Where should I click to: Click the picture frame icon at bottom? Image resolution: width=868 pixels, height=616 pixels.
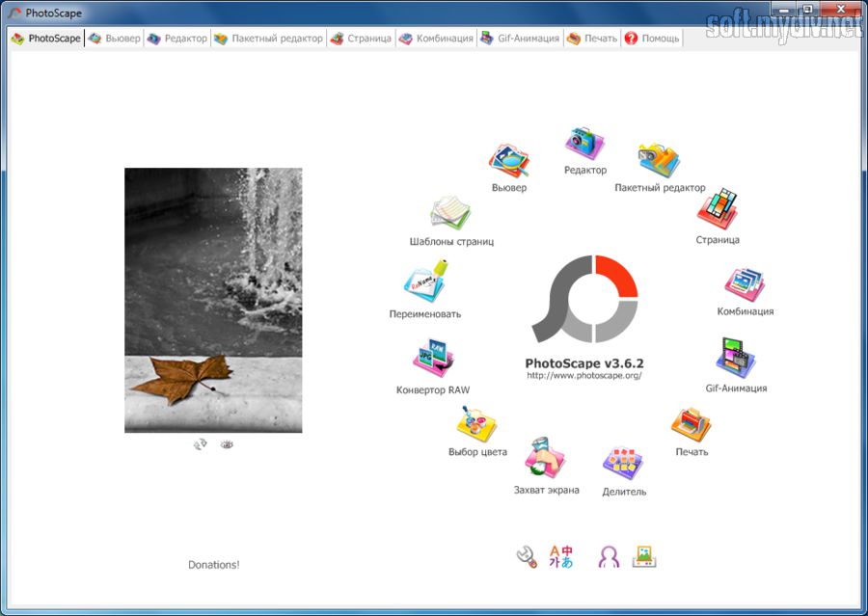[x=644, y=557]
